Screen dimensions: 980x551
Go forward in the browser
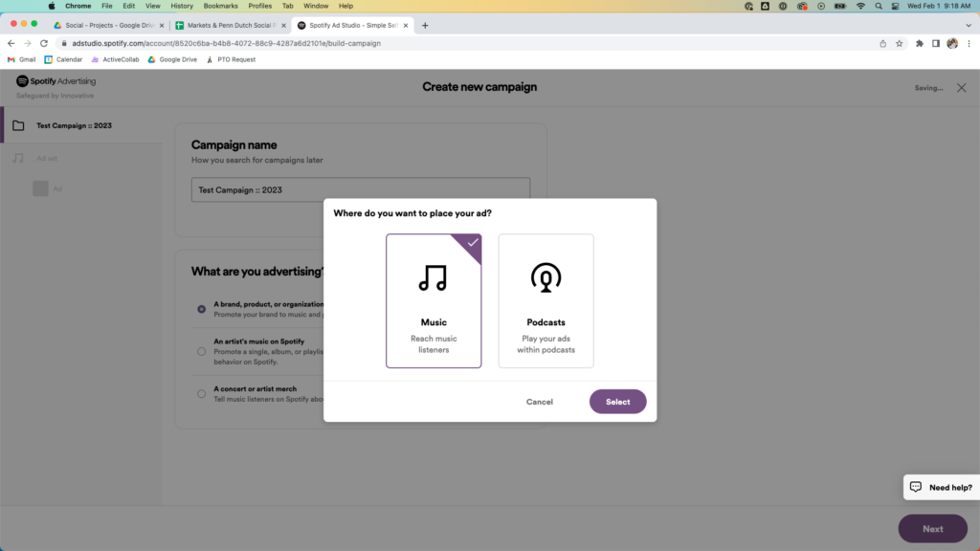pos(27,43)
